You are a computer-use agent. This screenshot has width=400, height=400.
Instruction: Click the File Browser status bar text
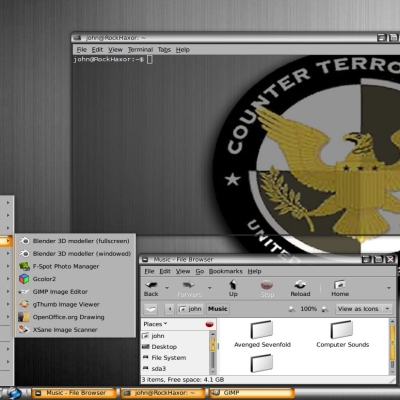pyautogui.click(x=183, y=380)
